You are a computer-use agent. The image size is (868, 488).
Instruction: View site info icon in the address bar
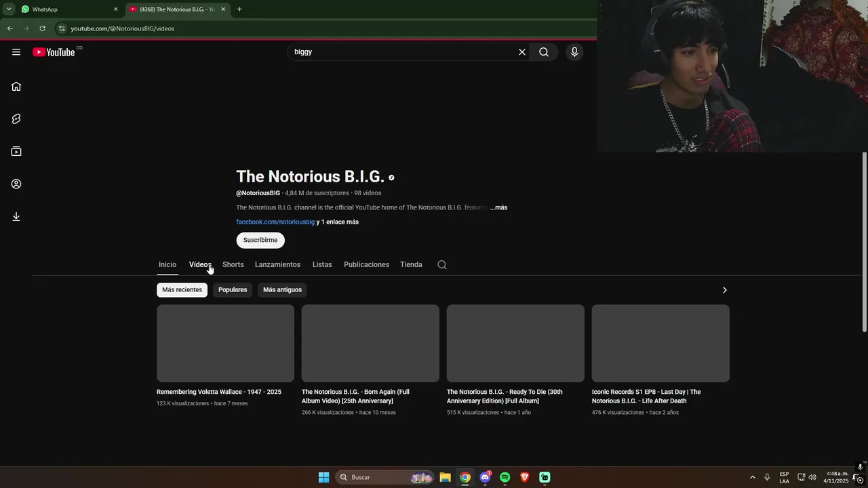pos(62,28)
